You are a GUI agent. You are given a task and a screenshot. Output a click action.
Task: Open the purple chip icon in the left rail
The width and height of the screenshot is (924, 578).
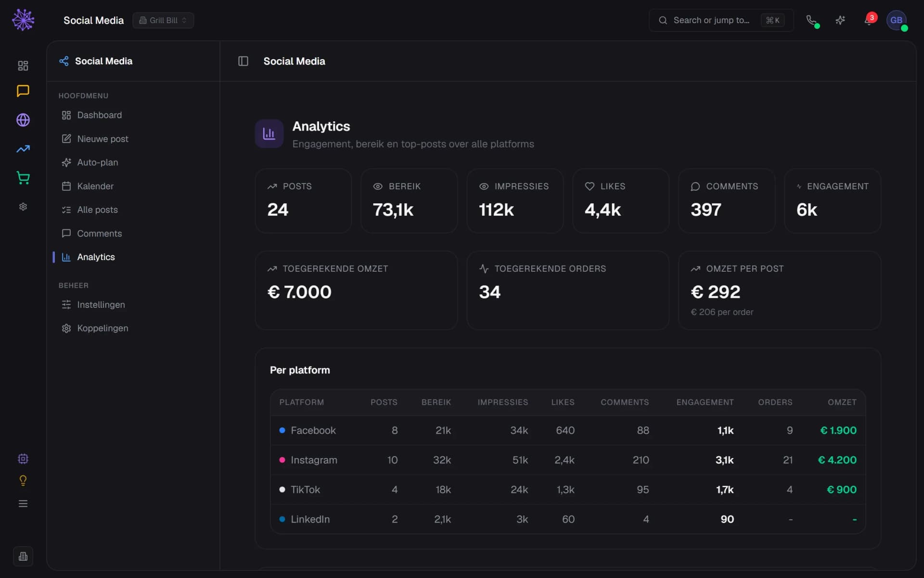point(23,459)
